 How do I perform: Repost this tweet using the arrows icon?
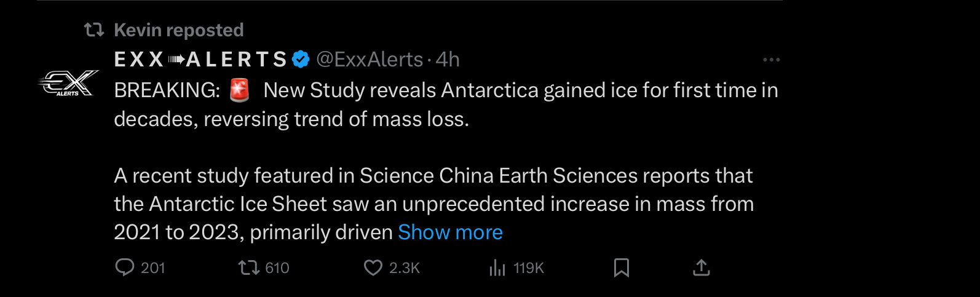[x=249, y=267]
